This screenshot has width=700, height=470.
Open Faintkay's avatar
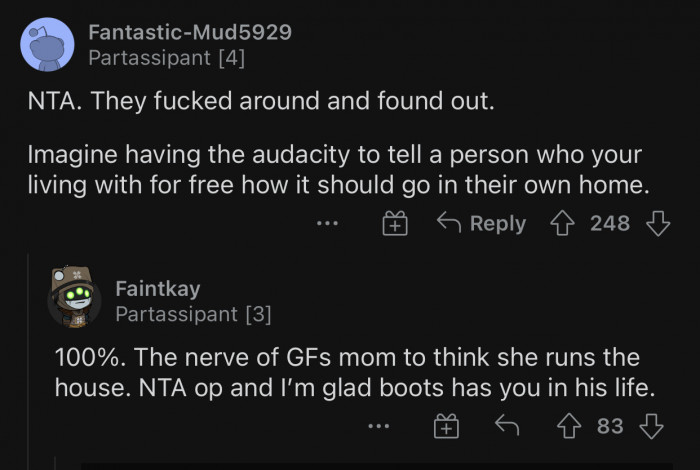tap(73, 298)
